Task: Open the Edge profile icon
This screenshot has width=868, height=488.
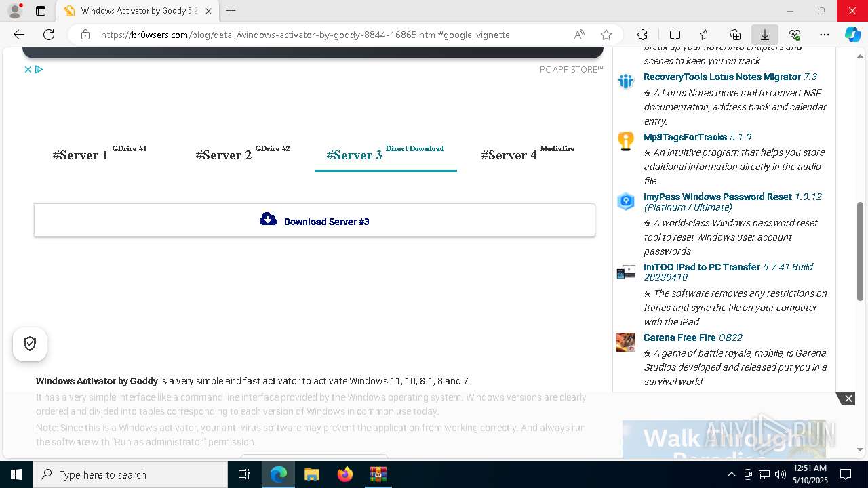Action: pyautogui.click(x=15, y=11)
